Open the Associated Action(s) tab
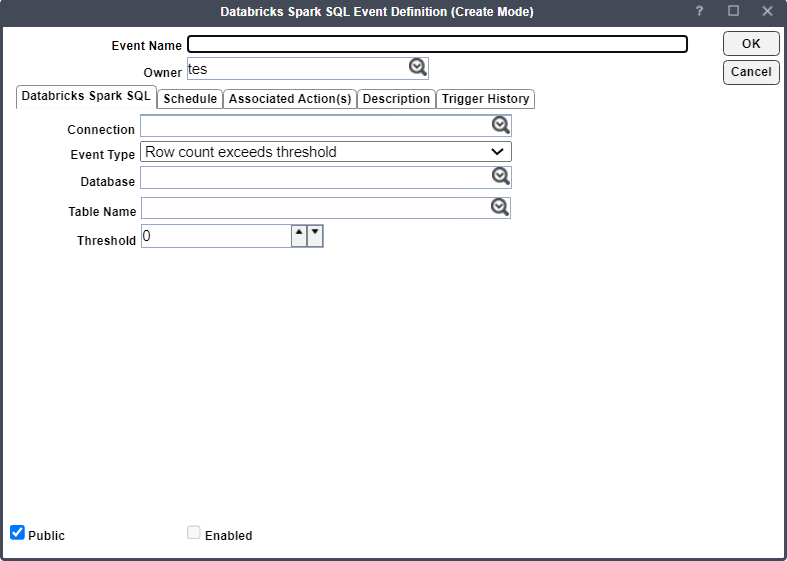787x561 pixels. point(290,99)
